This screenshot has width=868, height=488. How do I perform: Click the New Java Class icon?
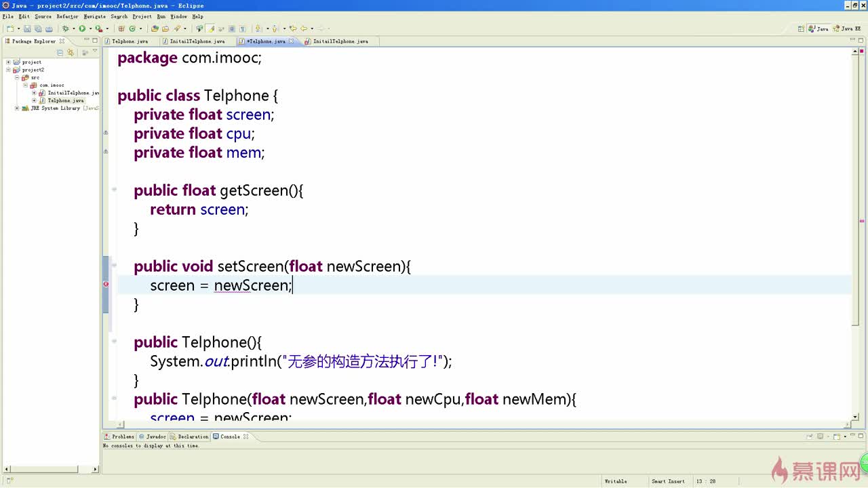[x=132, y=28]
